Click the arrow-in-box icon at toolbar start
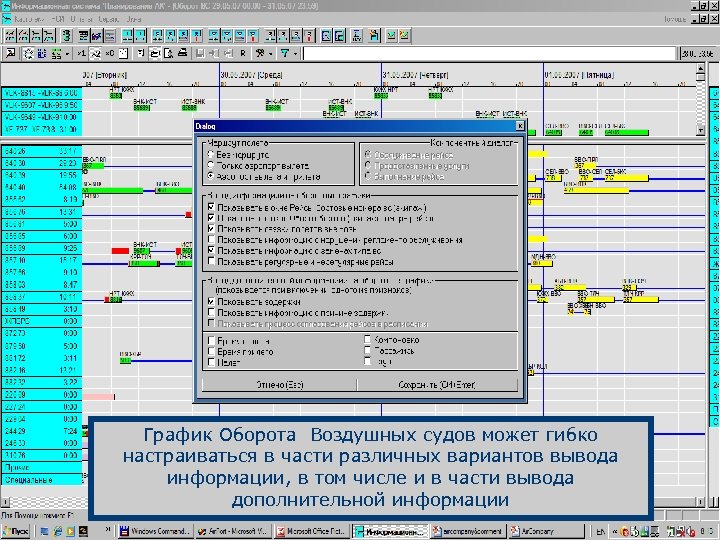 [x=10, y=54]
